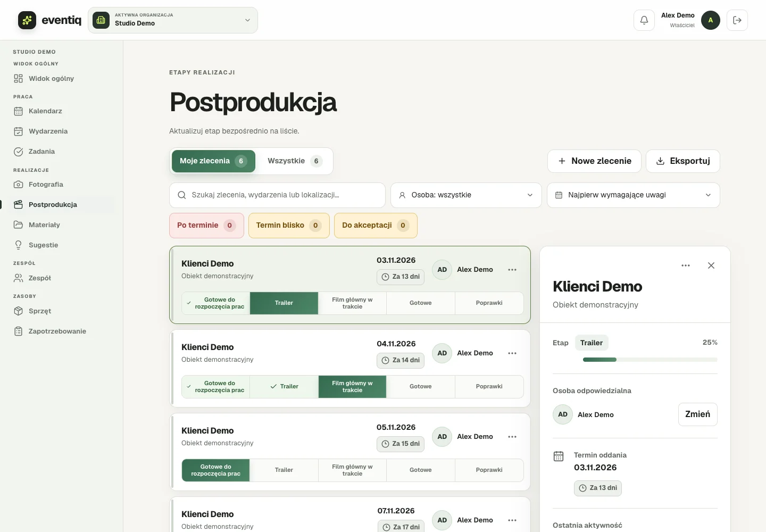Click the Eksportuj button

coord(683,161)
